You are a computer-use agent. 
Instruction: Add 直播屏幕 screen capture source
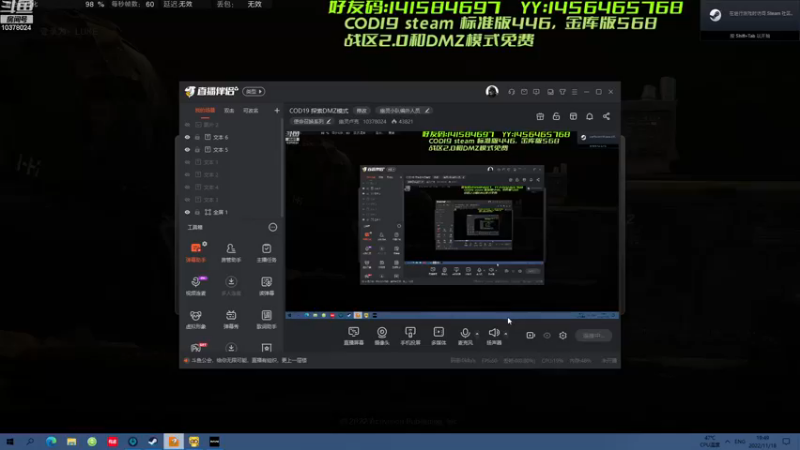pyautogui.click(x=354, y=336)
